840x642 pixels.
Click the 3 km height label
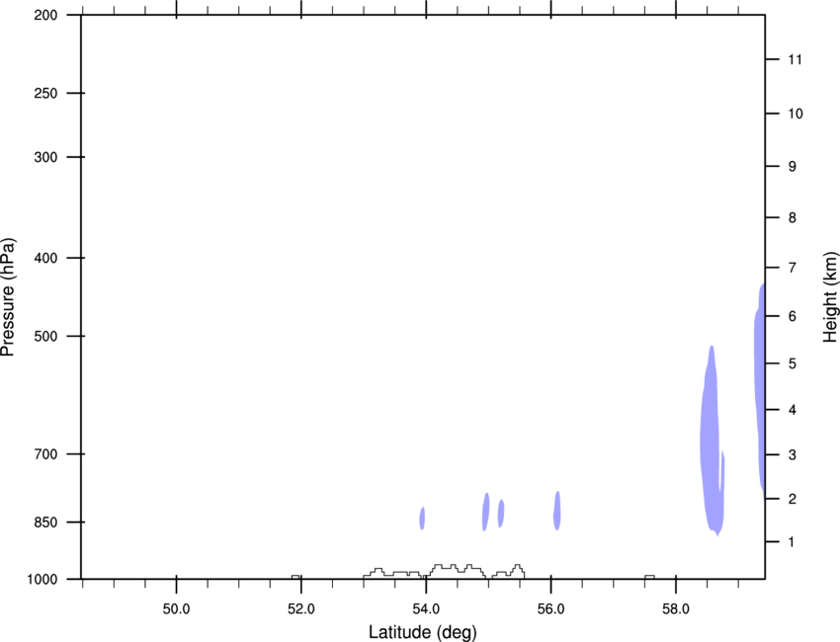[793, 455]
